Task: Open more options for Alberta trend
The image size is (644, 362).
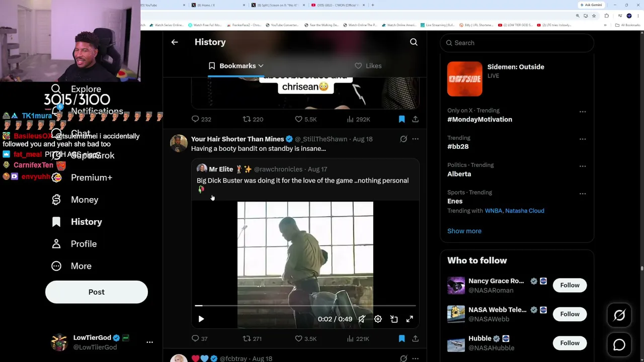Action: click(x=583, y=166)
